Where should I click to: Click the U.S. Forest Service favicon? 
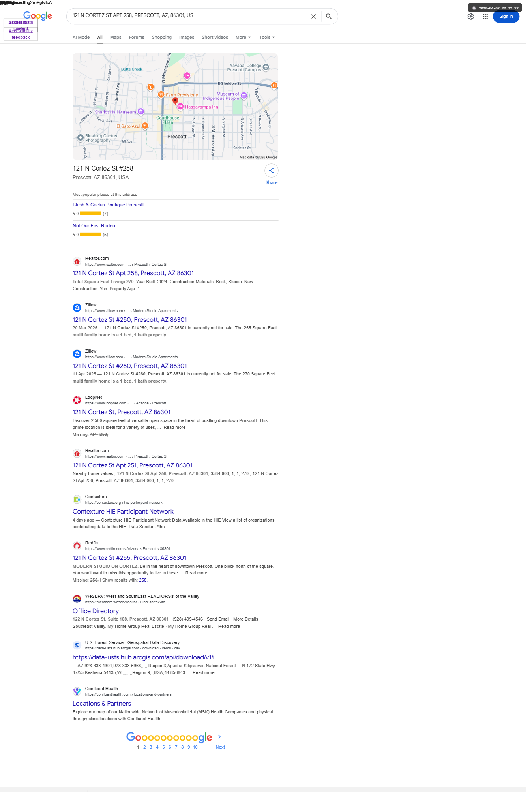(77, 645)
